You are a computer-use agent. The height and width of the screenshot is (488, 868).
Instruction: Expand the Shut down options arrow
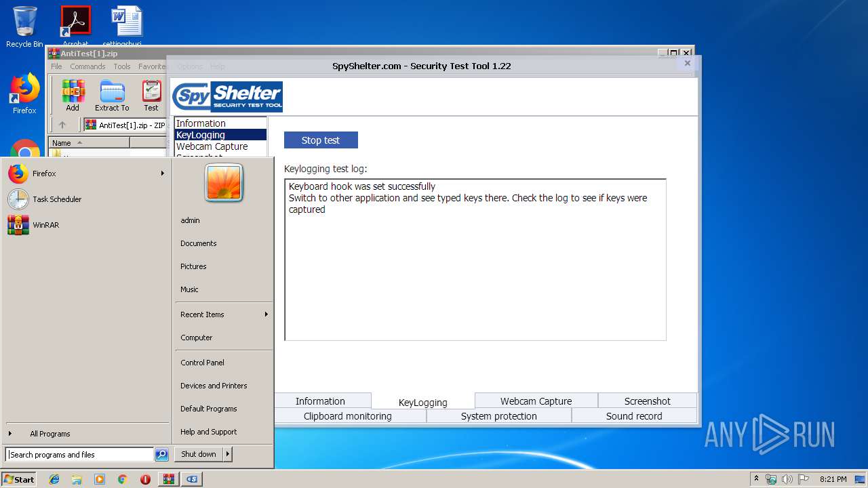pyautogui.click(x=228, y=454)
